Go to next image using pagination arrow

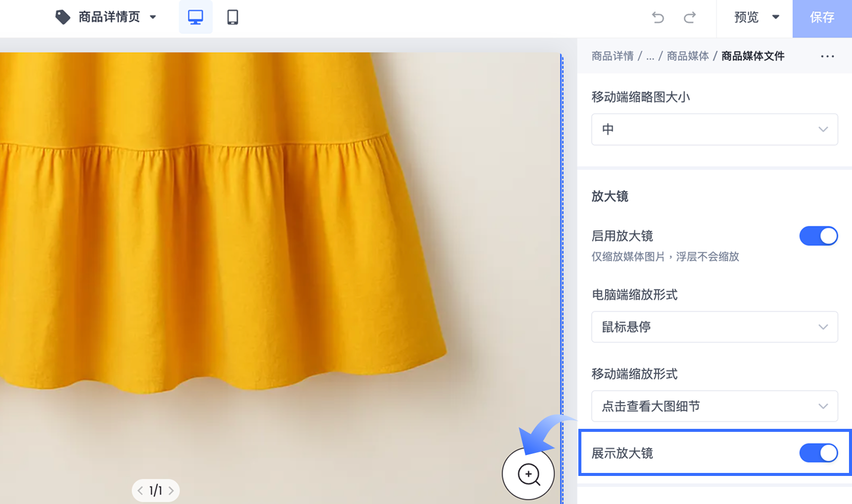pos(171,490)
